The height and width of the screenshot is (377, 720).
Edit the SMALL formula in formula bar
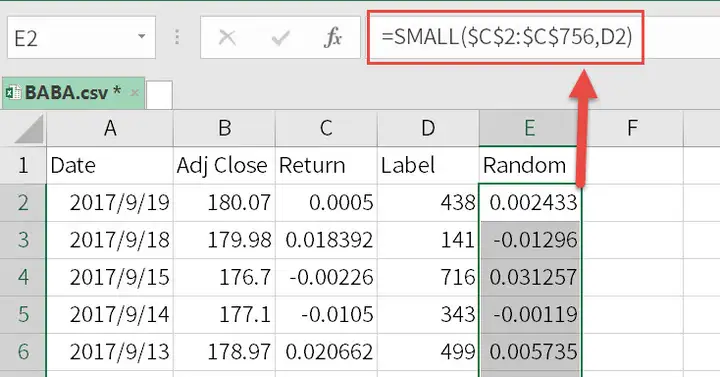[x=506, y=37]
